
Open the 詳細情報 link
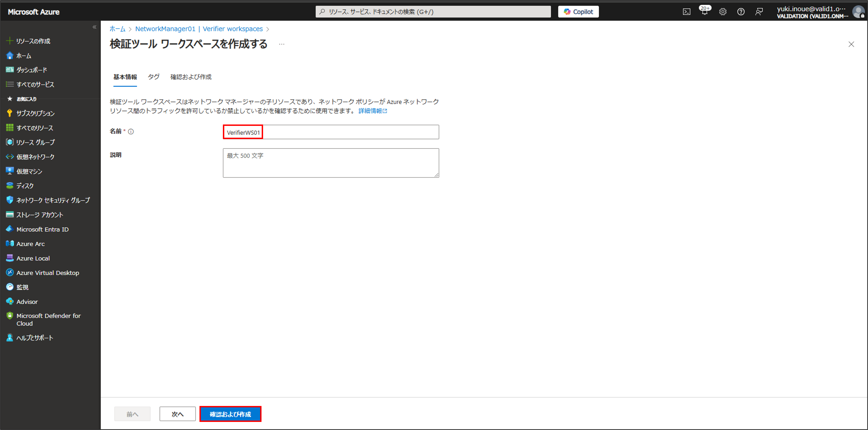[373, 111]
